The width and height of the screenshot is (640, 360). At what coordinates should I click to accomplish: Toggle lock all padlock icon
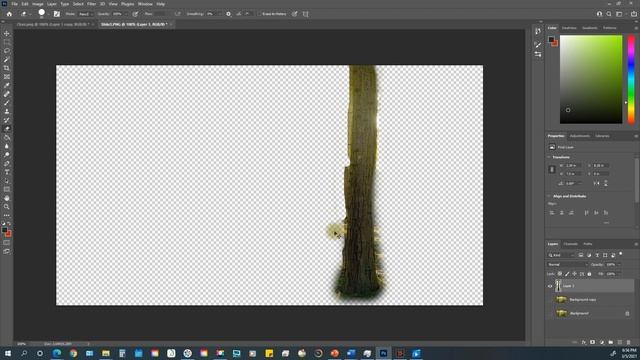coord(589,274)
